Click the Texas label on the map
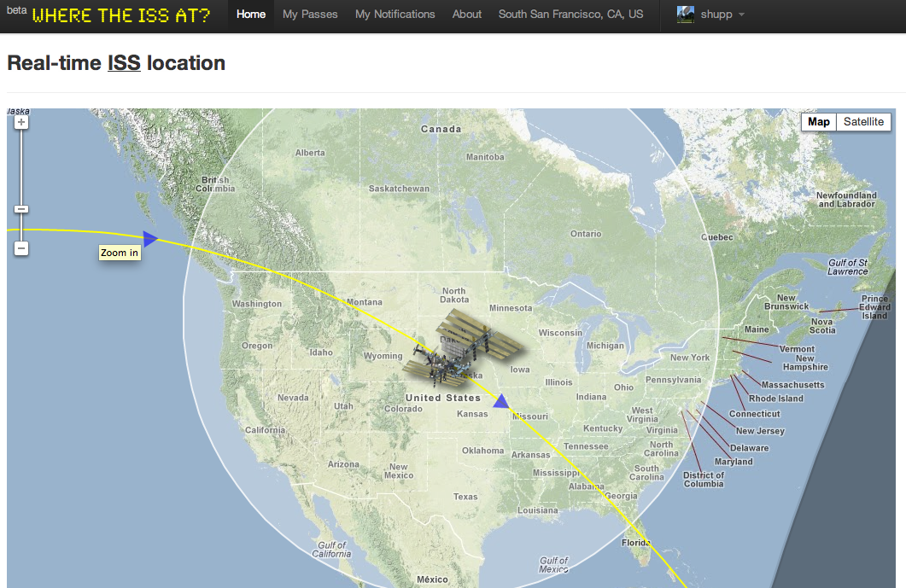 [x=465, y=497]
